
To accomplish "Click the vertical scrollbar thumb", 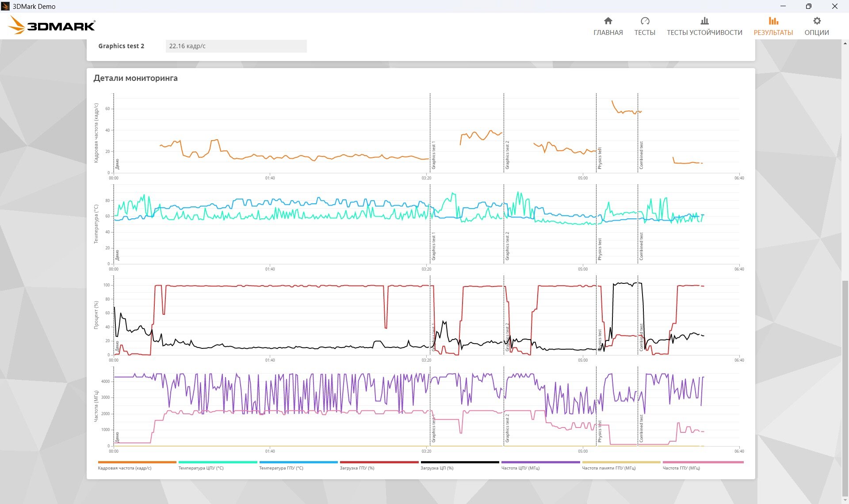I will pos(845,389).
